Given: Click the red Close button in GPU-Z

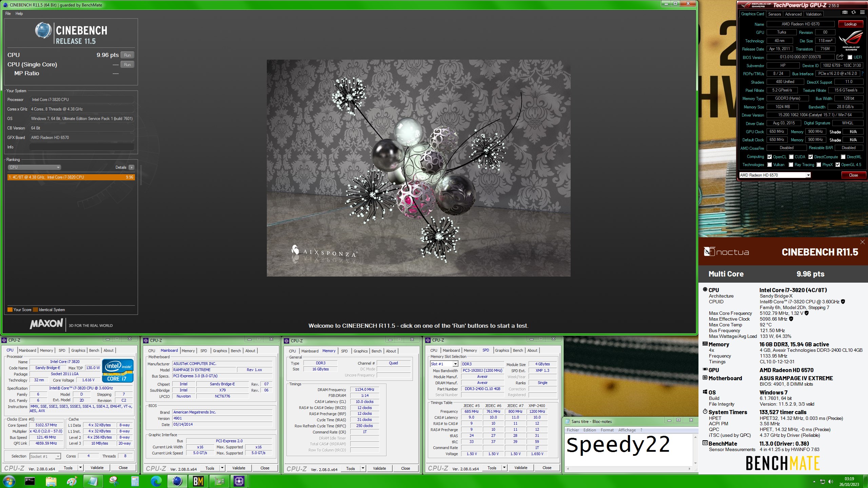Looking at the screenshot, I should (x=853, y=175).
